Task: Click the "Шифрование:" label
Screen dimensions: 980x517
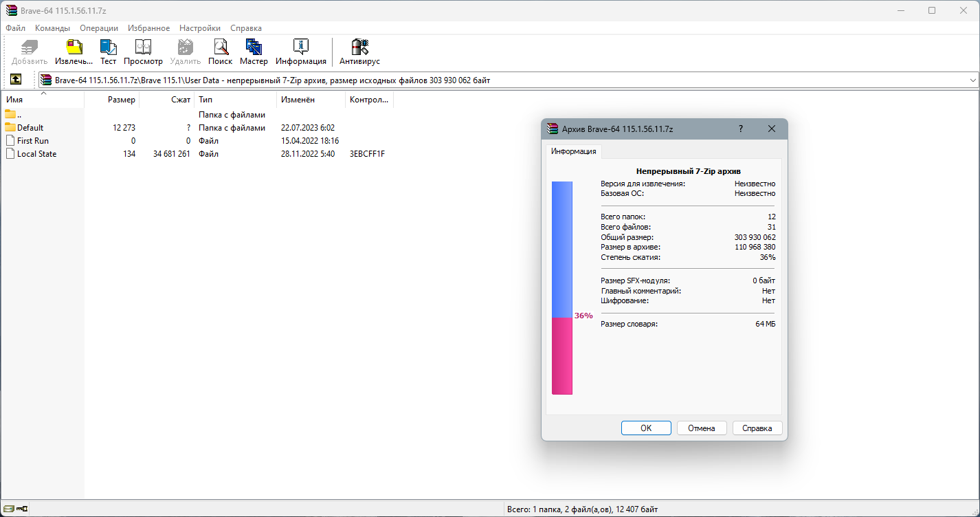Action: (625, 300)
